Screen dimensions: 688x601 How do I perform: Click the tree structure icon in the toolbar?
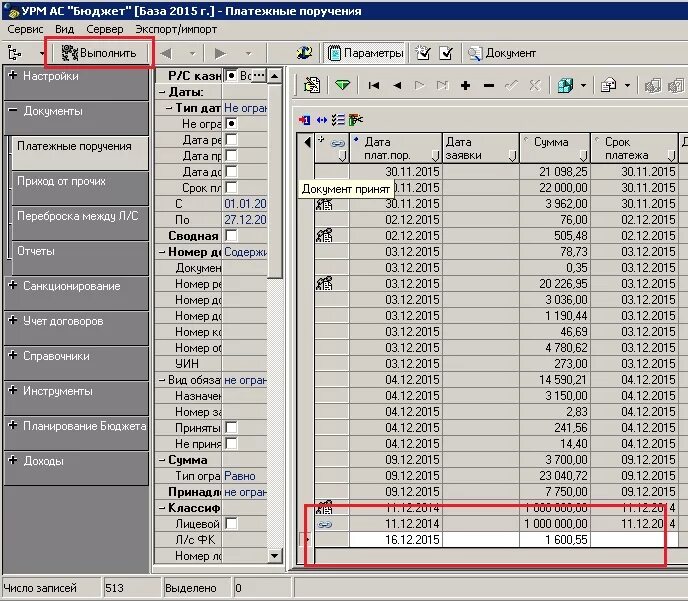pos(15,54)
